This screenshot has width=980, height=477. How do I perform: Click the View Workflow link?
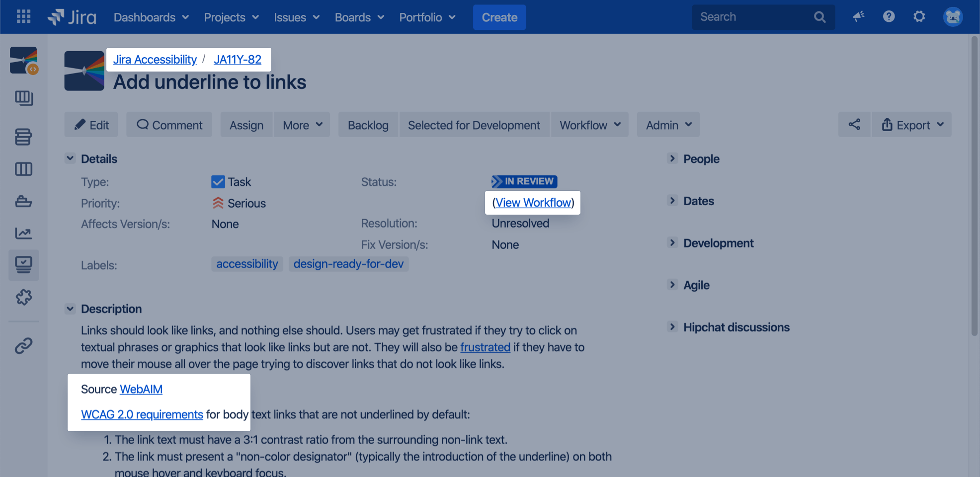(x=533, y=202)
